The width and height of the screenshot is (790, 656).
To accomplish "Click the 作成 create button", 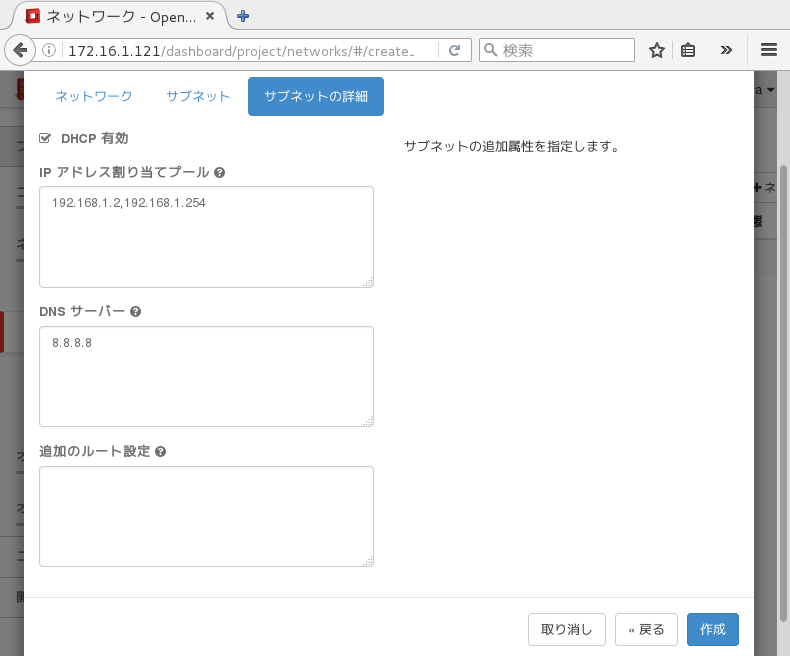I will [713, 629].
